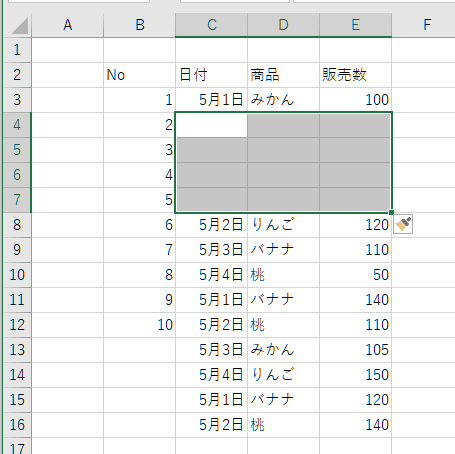This screenshot has width=455, height=454.
Task: Click the 商品 header cell
Action: click(x=283, y=75)
